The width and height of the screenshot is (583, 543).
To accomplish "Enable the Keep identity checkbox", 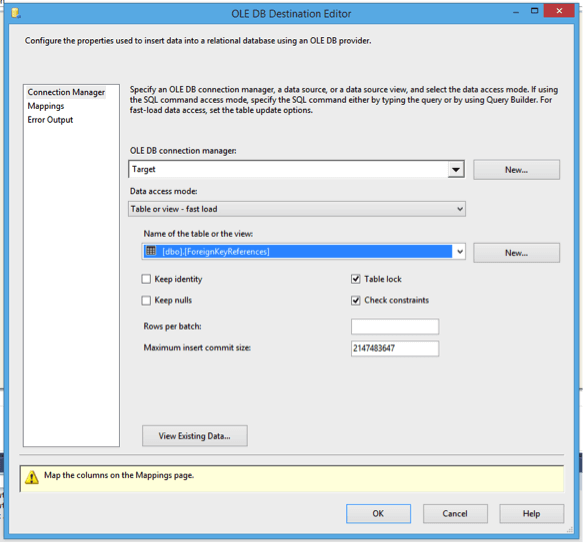I will (x=146, y=279).
